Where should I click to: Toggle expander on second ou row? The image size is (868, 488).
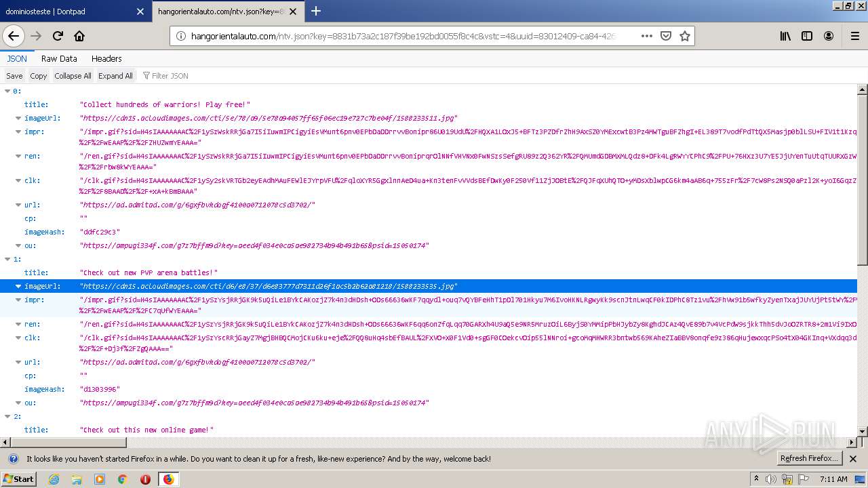[x=19, y=403]
